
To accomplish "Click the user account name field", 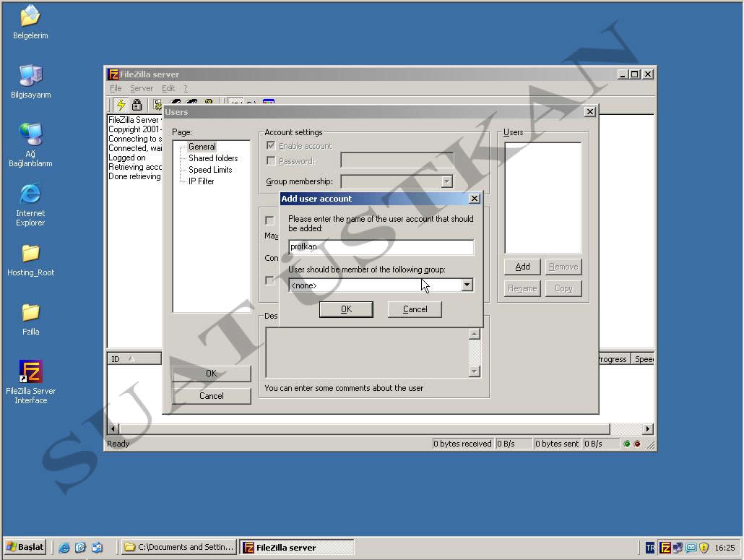I will (x=381, y=247).
